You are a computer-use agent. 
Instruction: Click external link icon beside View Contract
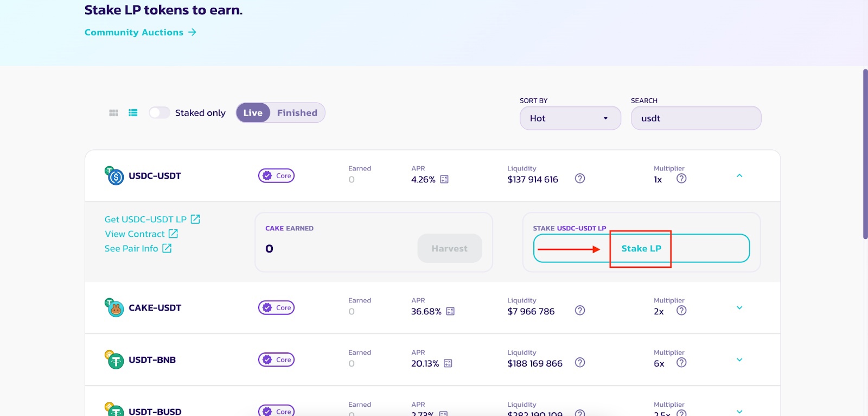pos(173,234)
